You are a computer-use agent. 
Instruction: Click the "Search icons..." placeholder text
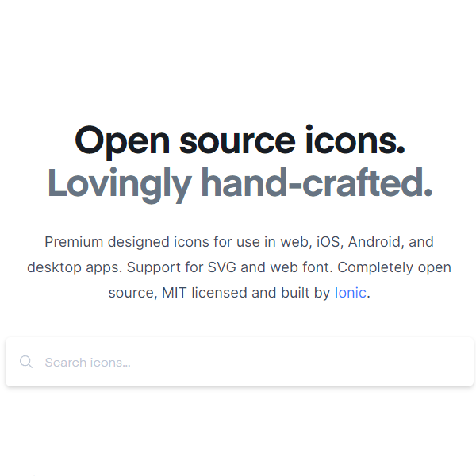pos(88,363)
